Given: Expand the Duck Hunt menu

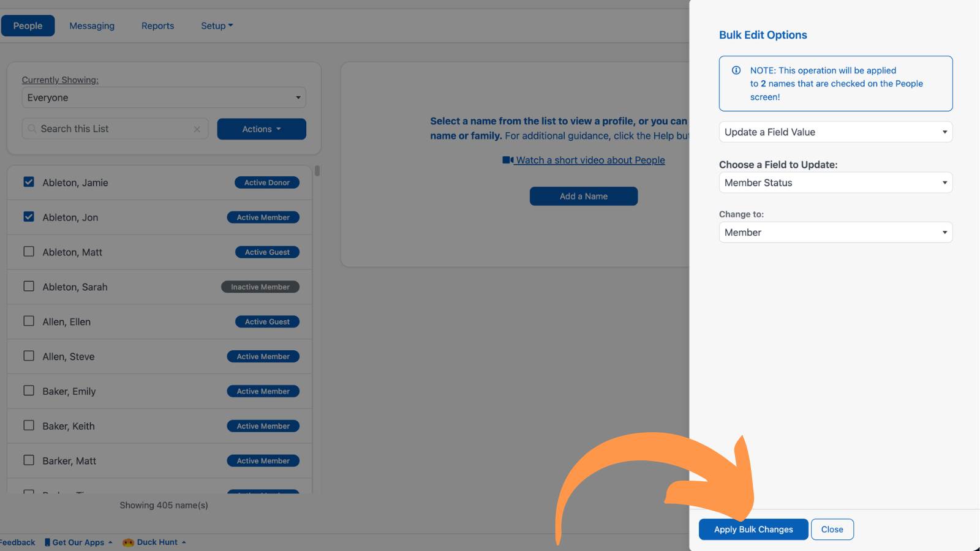Looking at the screenshot, I should (154, 542).
